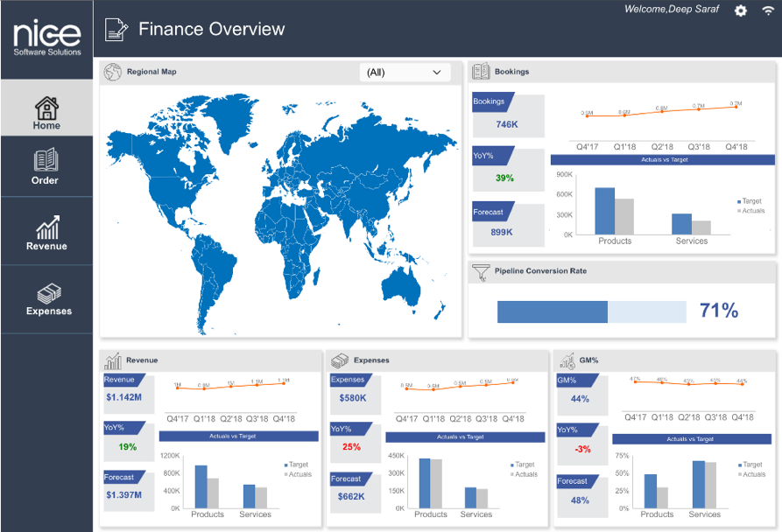The image size is (782, 532).
Task: Click the GM% panel icon
Action: 566,360
